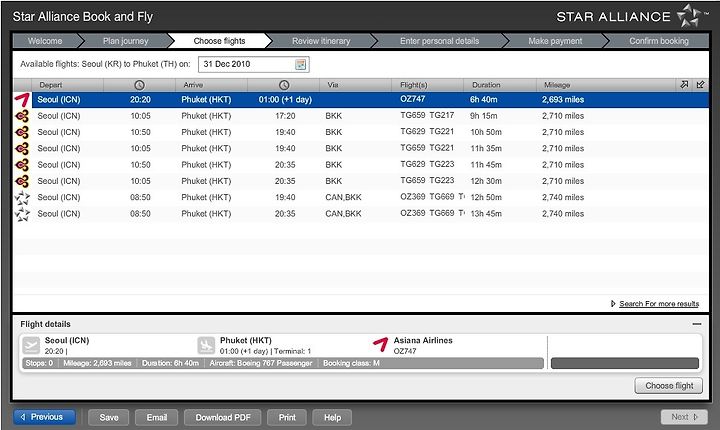The width and height of the screenshot is (720, 430).
Task: Click Thai Airways logo on 12h 30m row
Action: (22, 181)
